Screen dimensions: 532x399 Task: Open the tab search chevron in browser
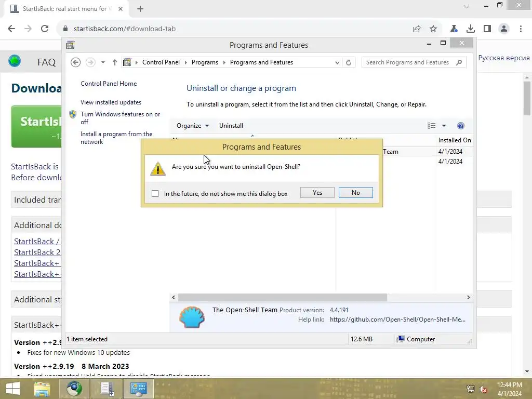(467, 6)
